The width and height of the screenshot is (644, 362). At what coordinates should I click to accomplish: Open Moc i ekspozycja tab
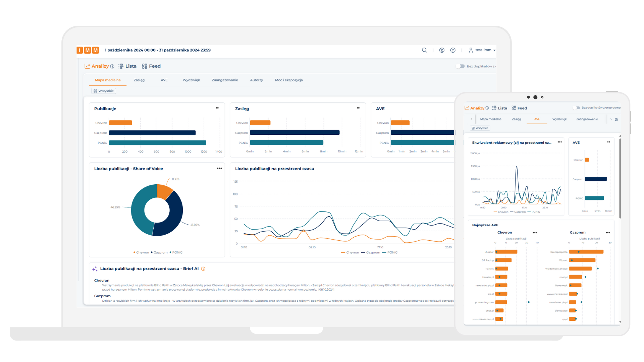tap(289, 80)
